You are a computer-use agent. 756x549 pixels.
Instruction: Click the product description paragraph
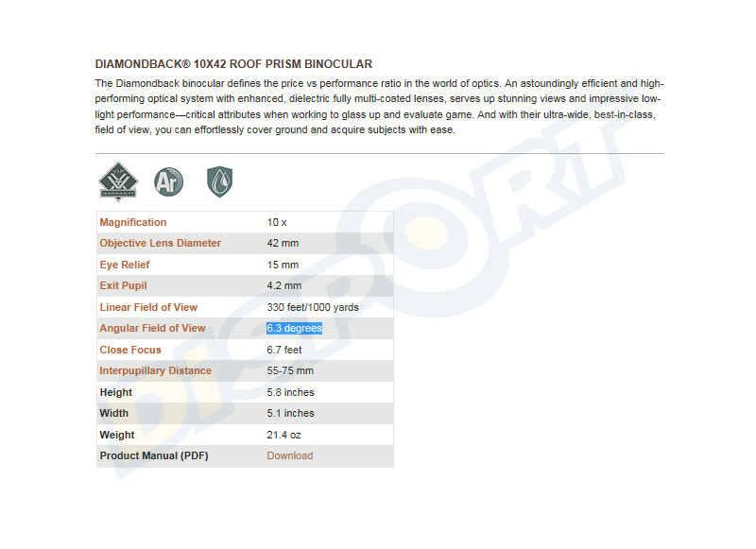pyautogui.click(x=380, y=106)
